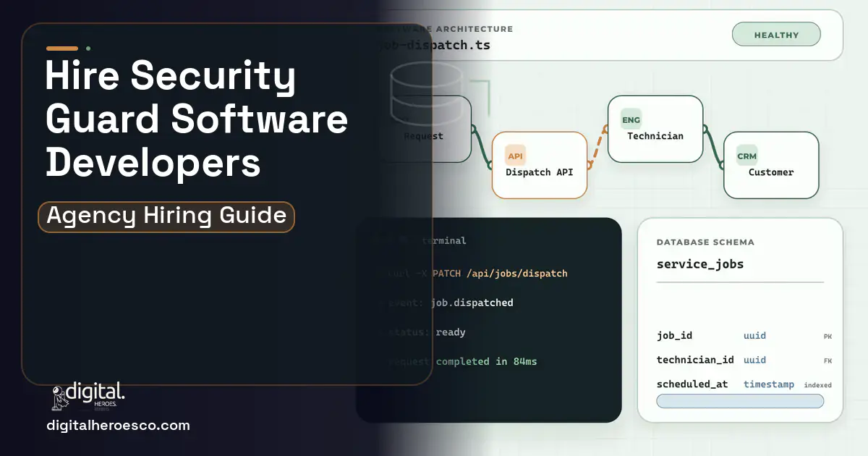Select the ENG tag on Technician node
The width and height of the screenshot is (868, 456).
(631, 120)
